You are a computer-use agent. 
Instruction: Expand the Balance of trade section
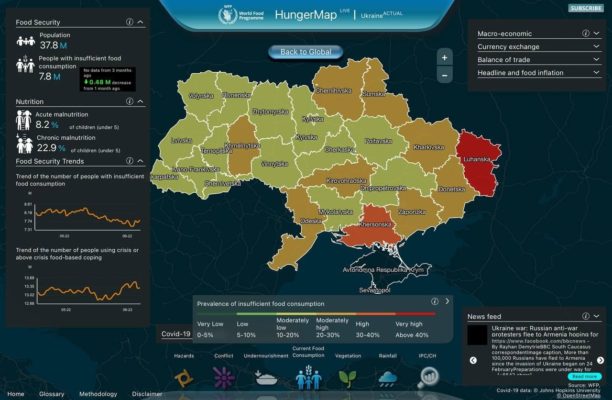[596, 59]
